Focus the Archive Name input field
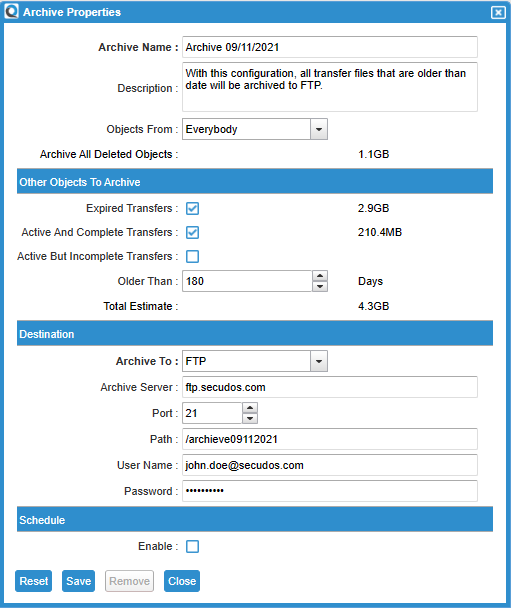 (x=330, y=47)
